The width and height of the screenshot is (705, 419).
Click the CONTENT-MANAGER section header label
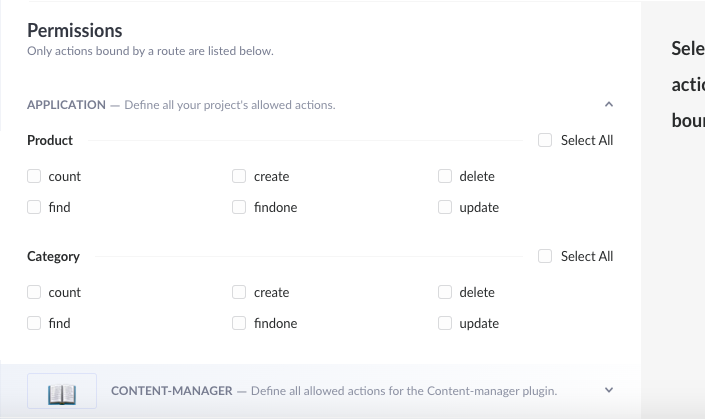pos(171,391)
